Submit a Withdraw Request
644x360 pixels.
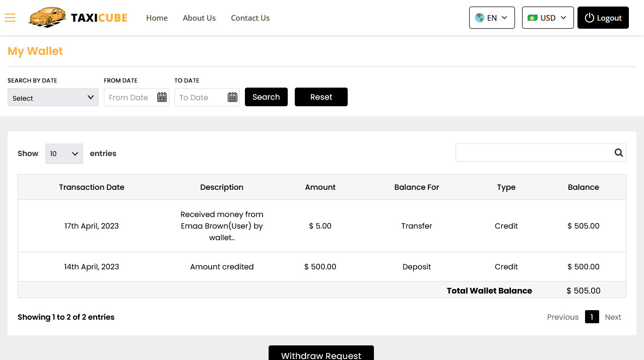321,355
